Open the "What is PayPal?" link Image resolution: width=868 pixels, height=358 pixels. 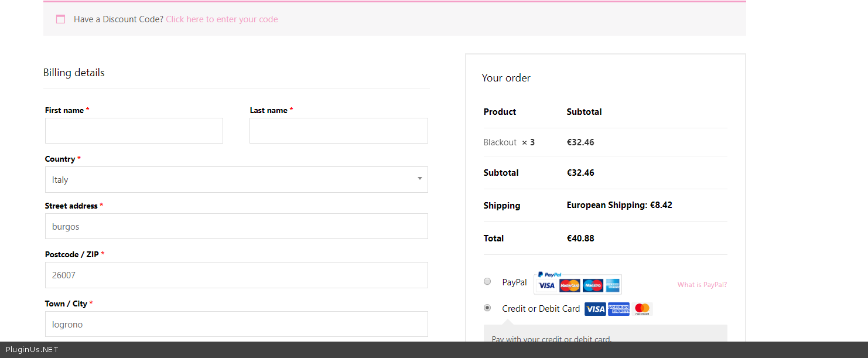(x=702, y=285)
